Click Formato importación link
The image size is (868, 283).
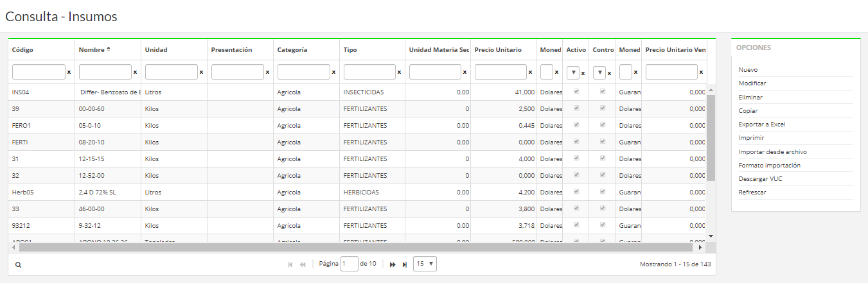click(x=770, y=166)
